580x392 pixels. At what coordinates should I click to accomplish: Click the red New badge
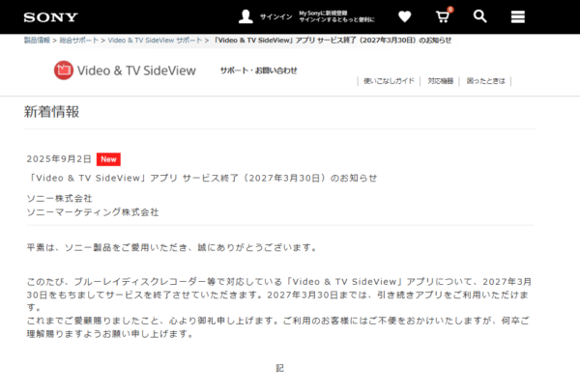point(108,159)
